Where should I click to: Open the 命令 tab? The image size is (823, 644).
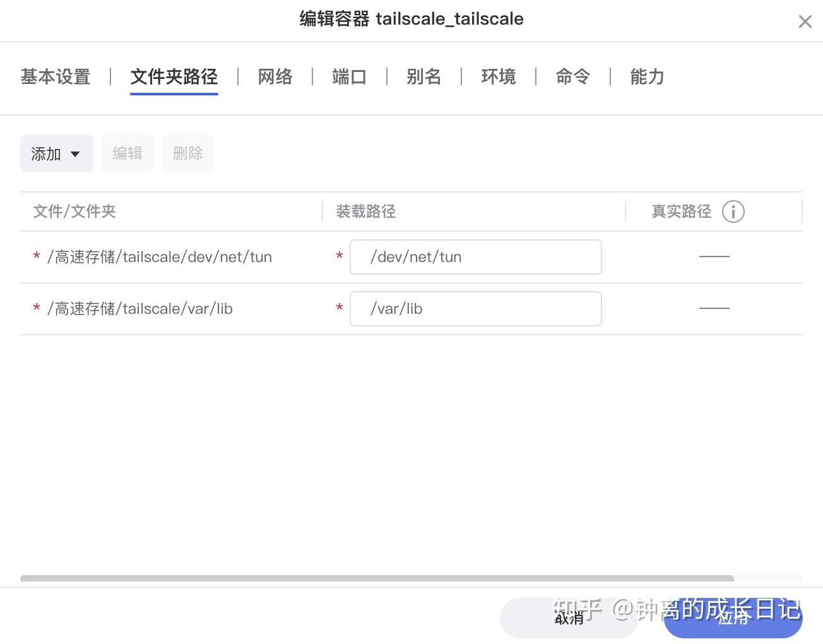(572, 76)
